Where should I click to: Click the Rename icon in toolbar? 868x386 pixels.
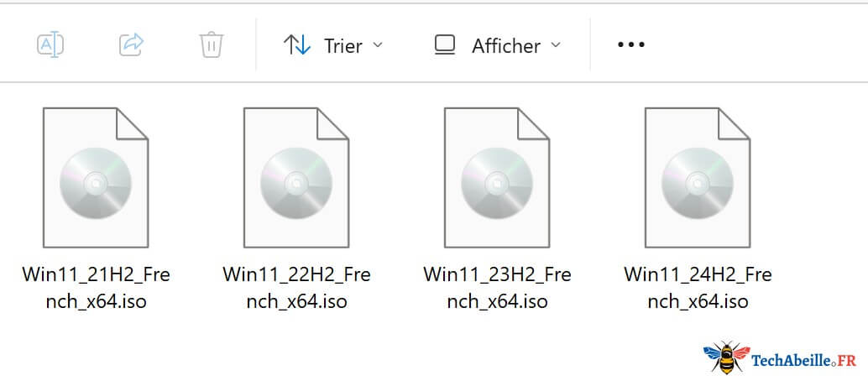[50, 44]
